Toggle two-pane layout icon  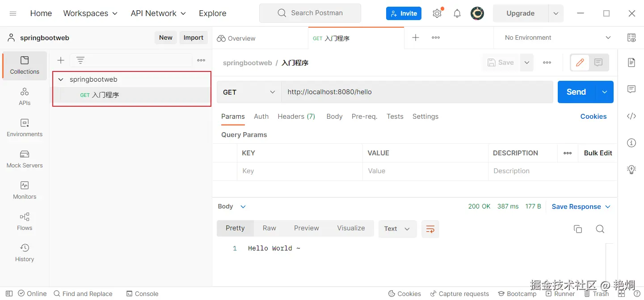pos(621,294)
